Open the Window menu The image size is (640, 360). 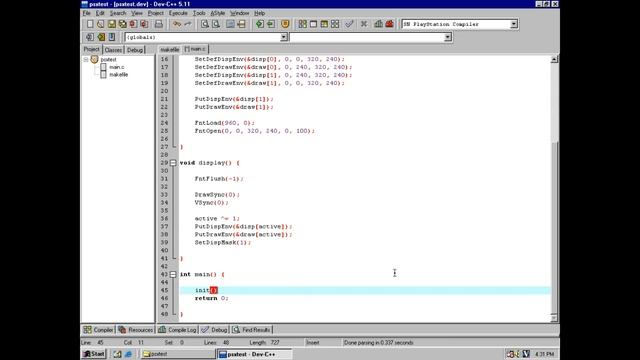pyautogui.click(x=240, y=13)
